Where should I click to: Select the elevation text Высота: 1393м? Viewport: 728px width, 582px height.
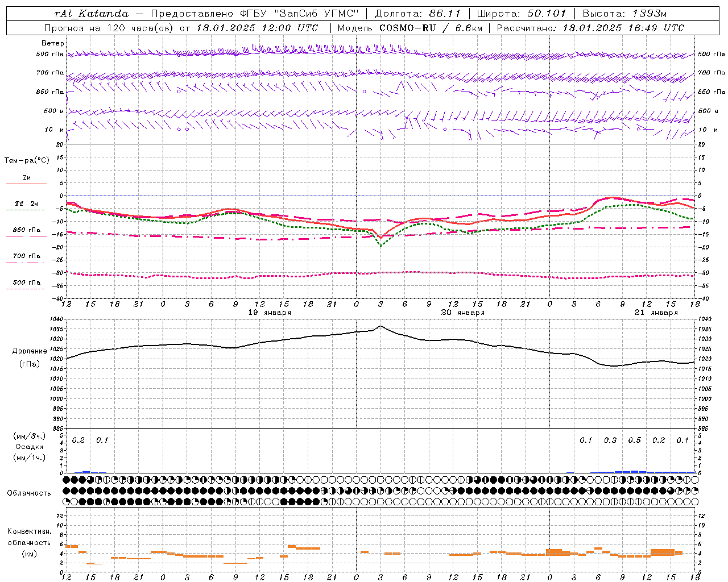pos(624,14)
